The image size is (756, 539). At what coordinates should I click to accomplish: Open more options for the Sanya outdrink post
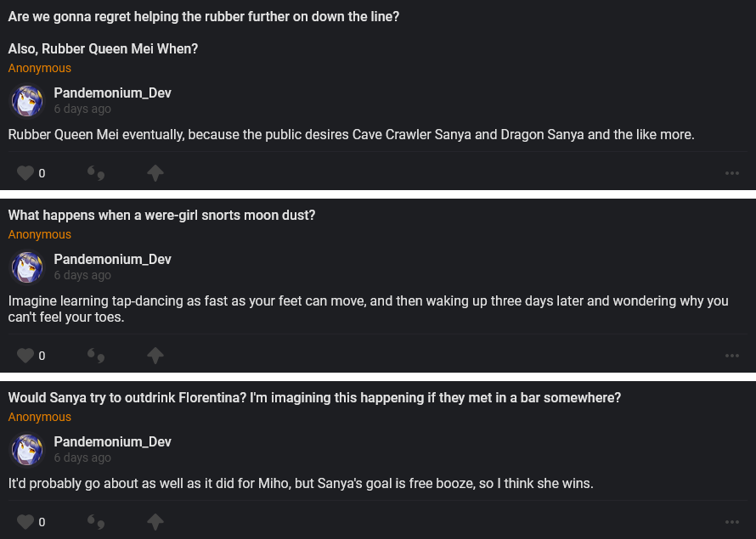(732, 521)
